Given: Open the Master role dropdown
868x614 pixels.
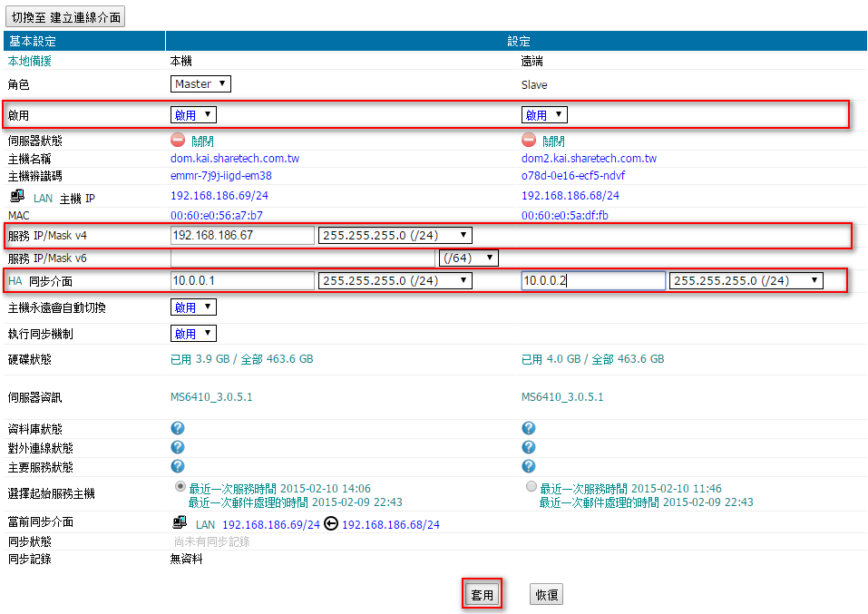Looking at the screenshot, I should [200, 84].
